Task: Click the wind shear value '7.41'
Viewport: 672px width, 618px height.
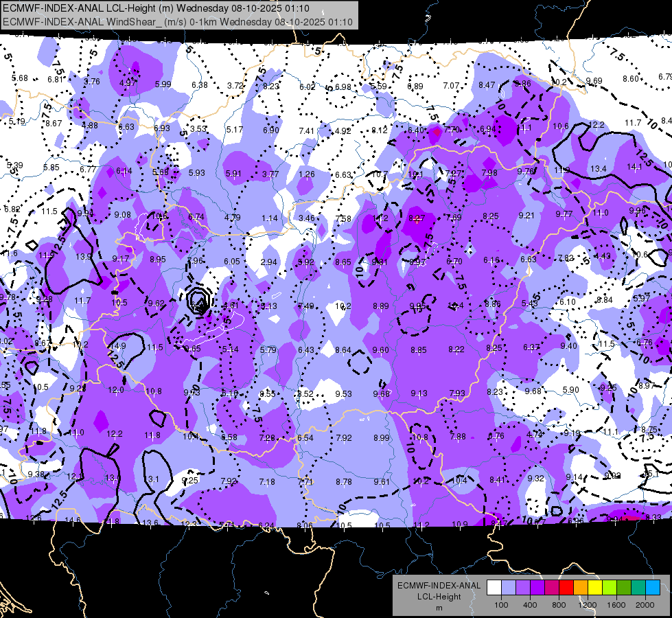Action: 307,130
